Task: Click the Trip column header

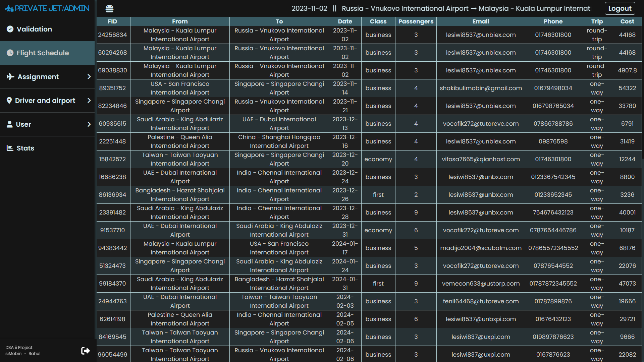Action: click(597, 21)
